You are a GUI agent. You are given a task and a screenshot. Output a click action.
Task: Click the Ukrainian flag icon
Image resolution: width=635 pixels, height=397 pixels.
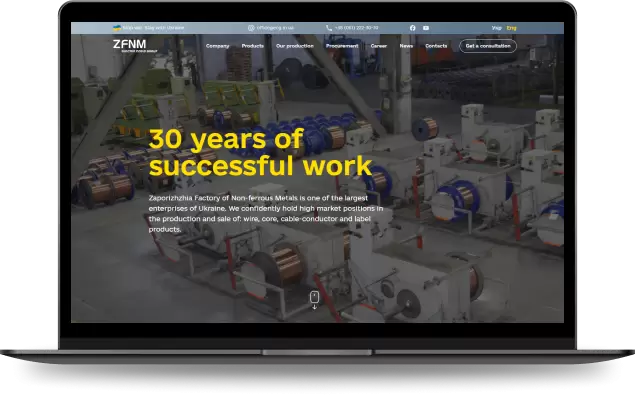coord(117,28)
